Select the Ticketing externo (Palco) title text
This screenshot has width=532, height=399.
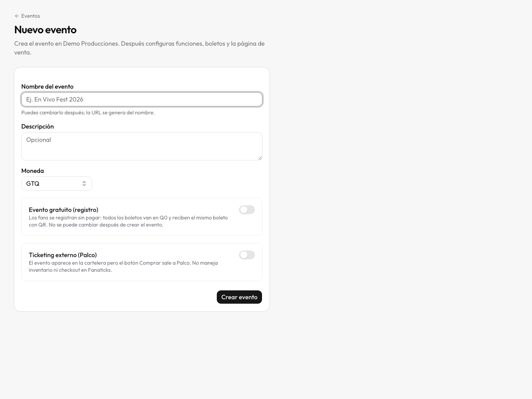[x=63, y=255]
